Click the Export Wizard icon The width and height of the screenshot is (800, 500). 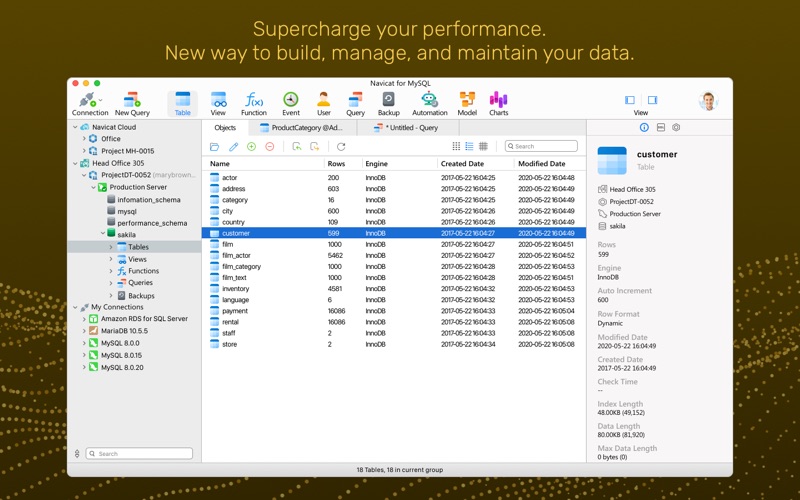click(315, 147)
